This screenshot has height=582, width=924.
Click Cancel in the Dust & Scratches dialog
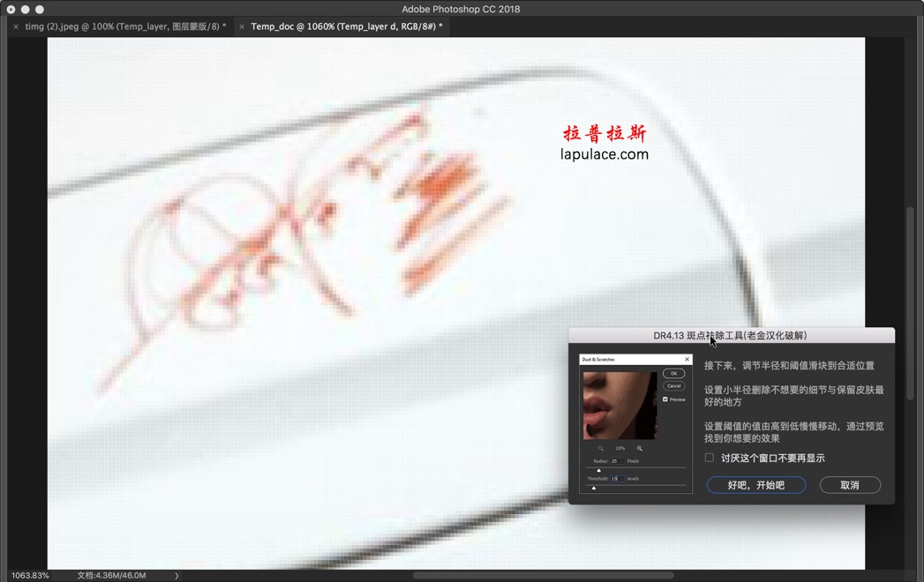coord(673,385)
